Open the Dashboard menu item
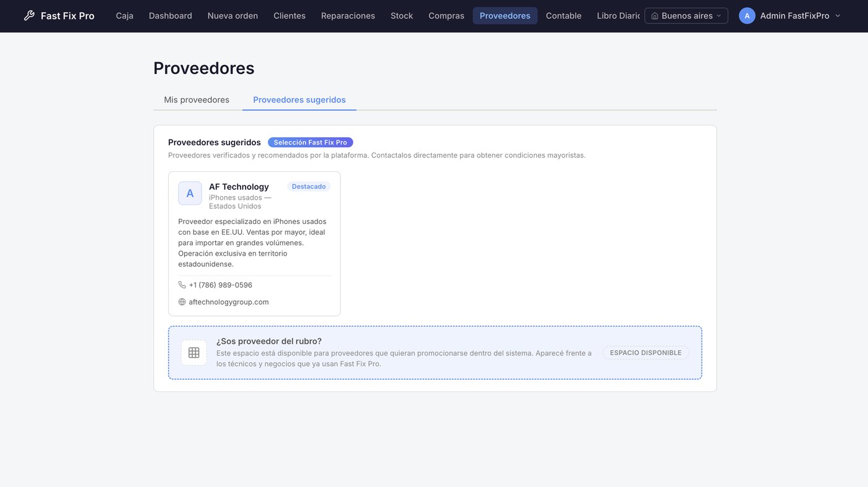The image size is (868, 487). click(x=170, y=16)
